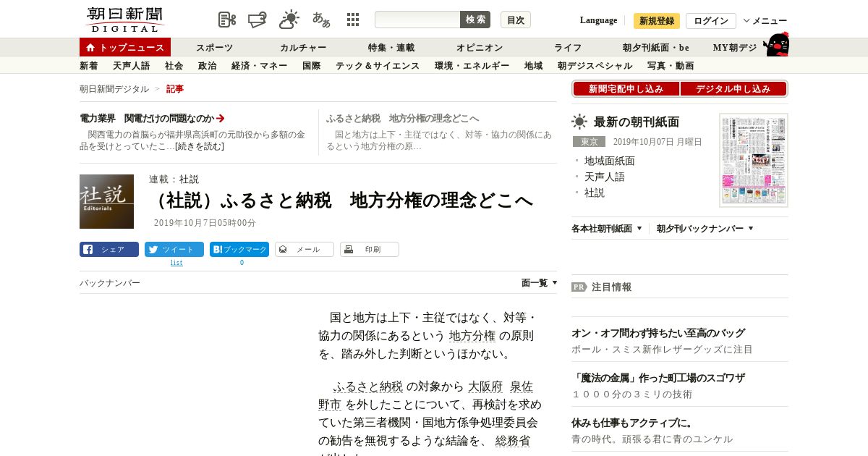Click the 新聞宅配申し込み button
This screenshot has height=456, width=868.
click(626, 88)
